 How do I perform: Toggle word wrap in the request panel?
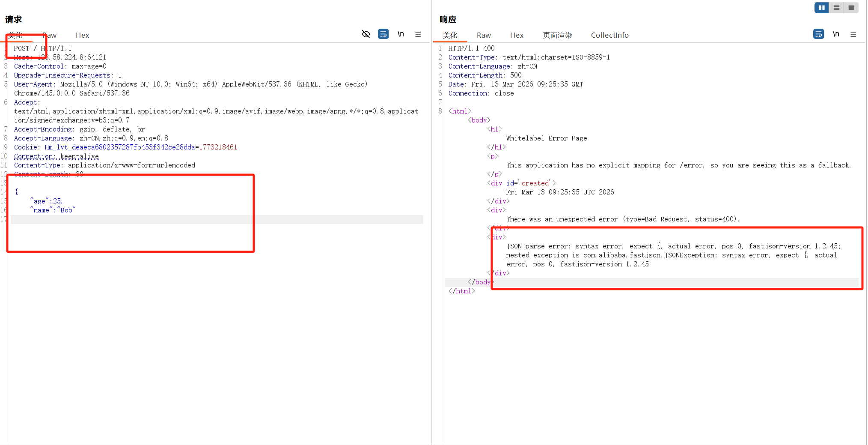(x=383, y=34)
